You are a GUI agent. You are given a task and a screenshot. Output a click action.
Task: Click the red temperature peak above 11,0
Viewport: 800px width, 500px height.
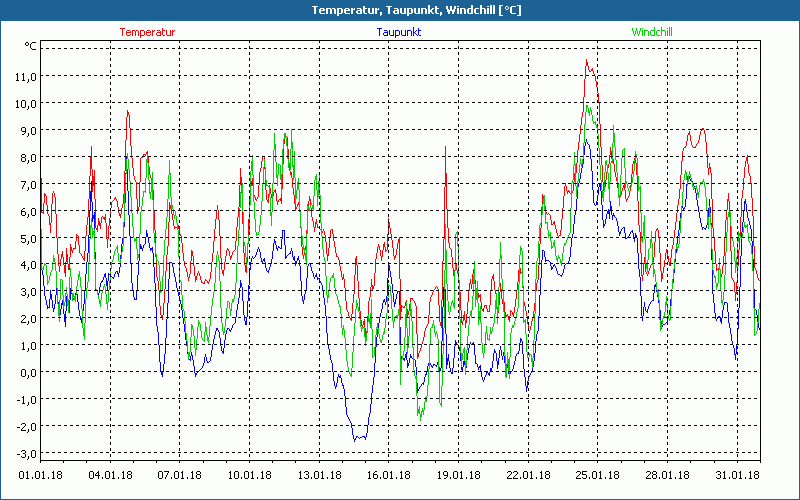click(587, 60)
